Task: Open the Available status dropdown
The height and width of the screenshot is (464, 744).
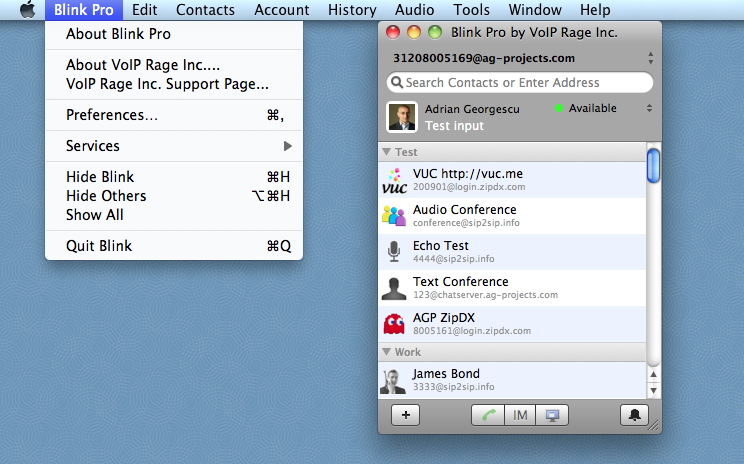Action: click(x=604, y=108)
